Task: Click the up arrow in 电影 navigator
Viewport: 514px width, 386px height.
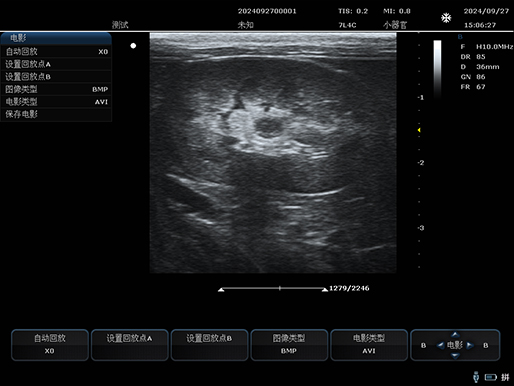Action: click(455, 334)
